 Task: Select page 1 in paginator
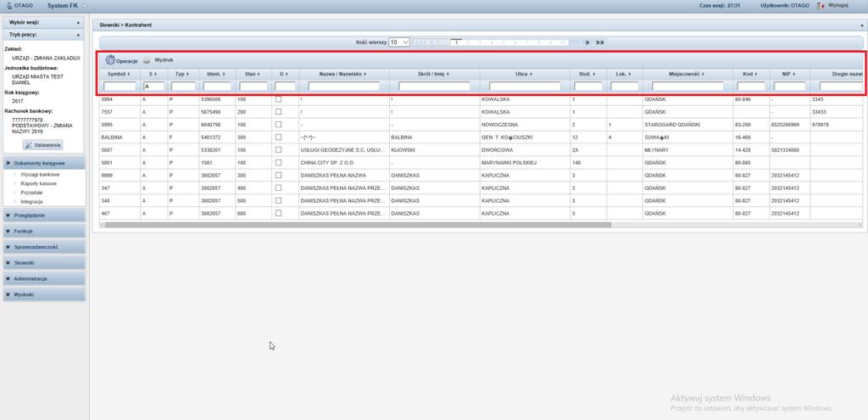pos(456,42)
